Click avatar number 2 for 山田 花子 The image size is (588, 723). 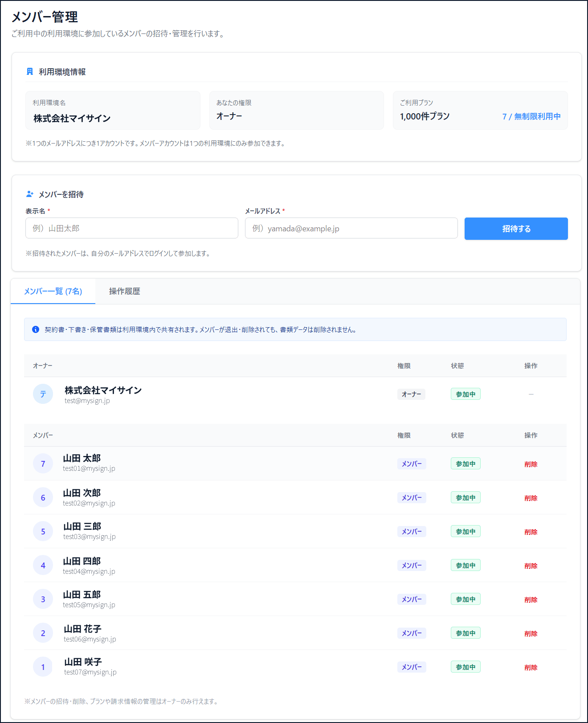(x=43, y=633)
